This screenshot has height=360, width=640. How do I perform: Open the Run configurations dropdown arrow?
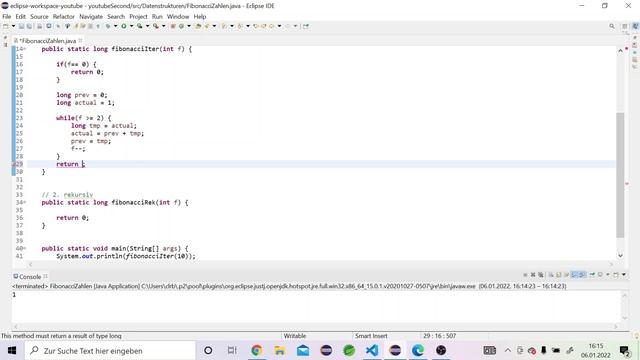coord(131,26)
